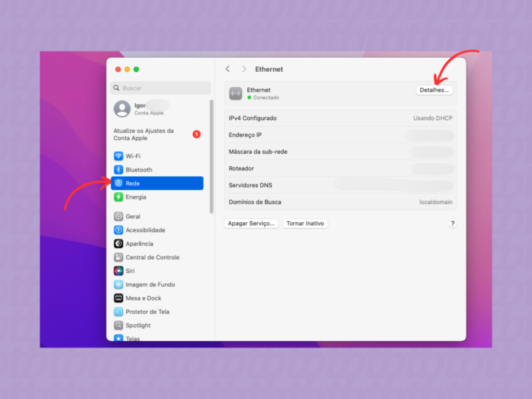532x399 pixels.
Task: Open help with the question mark button
Action: pyautogui.click(x=453, y=223)
